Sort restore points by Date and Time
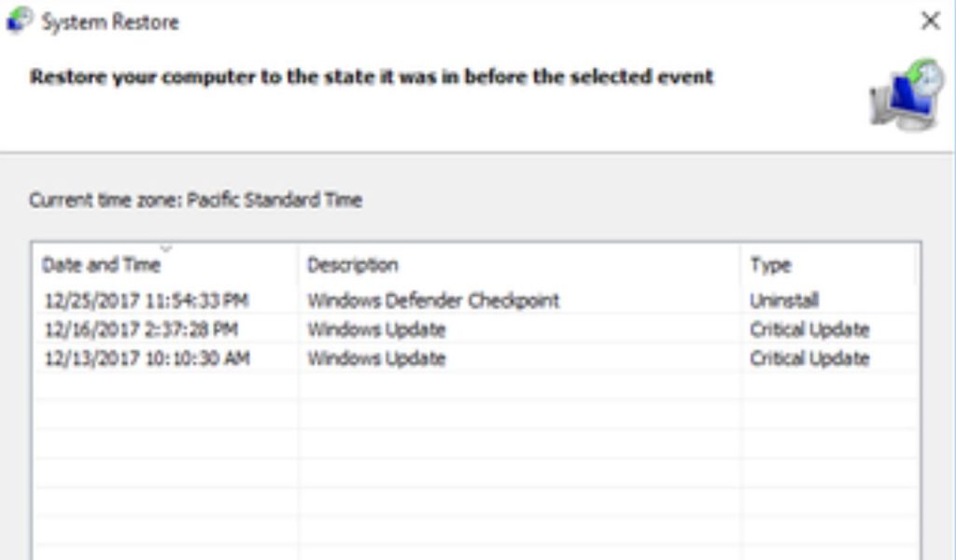 point(101,265)
